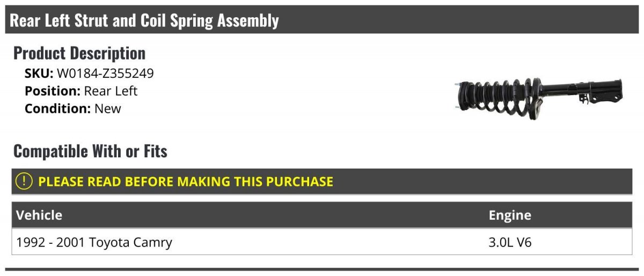
Task: Click the 'Position:' label
Action: [x=53, y=91]
